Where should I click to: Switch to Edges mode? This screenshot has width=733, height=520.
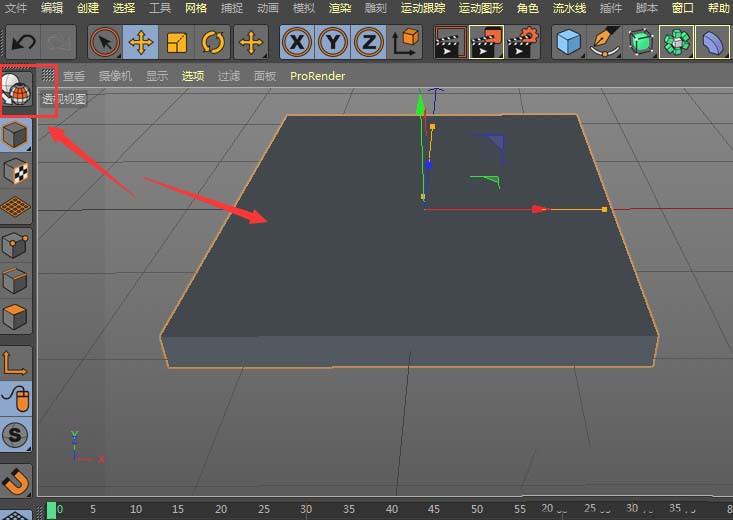click(x=15, y=281)
